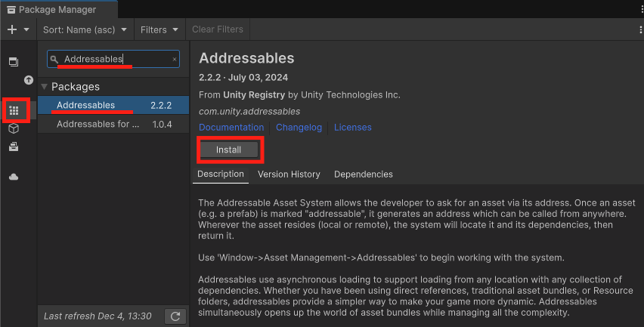Open the Changelog link
This screenshot has height=327, width=644.
tap(299, 127)
